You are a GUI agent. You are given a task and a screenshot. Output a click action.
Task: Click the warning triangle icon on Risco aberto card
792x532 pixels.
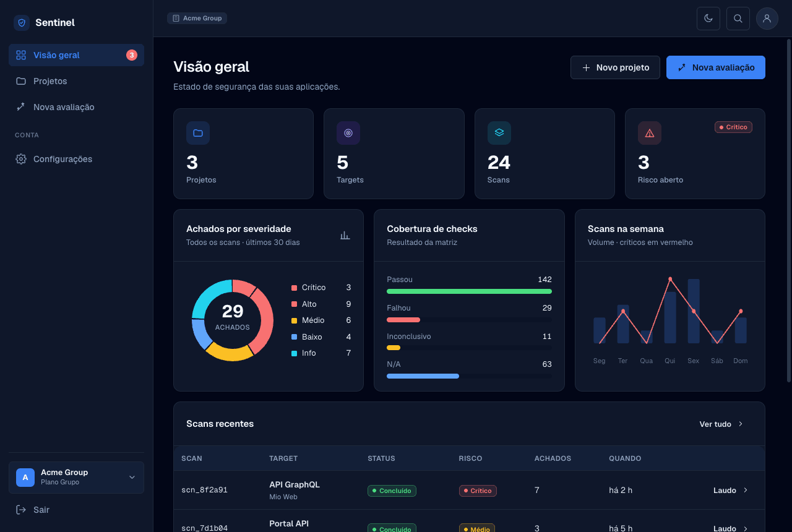pos(650,133)
